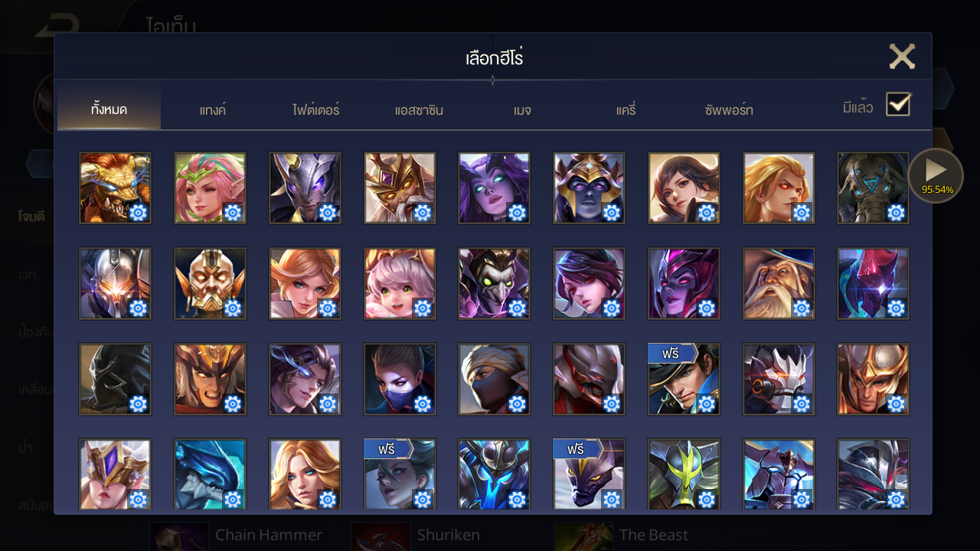This screenshot has width=980, height=551.
Task: Close the เลือกฮีโร่ hero selection dialog
Action: pyautogui.click(x=902, y=57)
